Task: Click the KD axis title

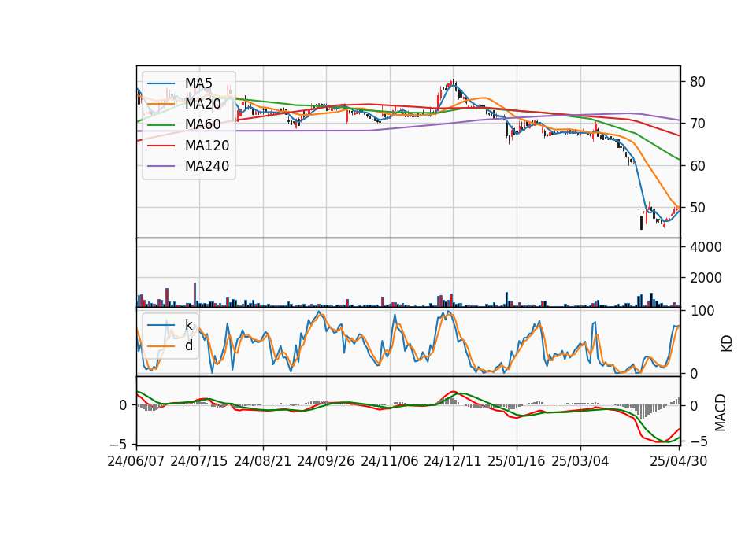Action: point(727,343)
